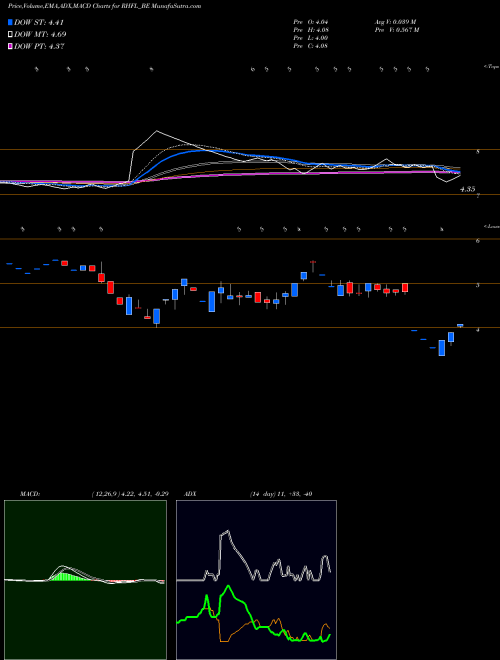Click the white DOW MT legend swatch
The image size is (500, 660).
pyautogui.click(x=10, y=34)
